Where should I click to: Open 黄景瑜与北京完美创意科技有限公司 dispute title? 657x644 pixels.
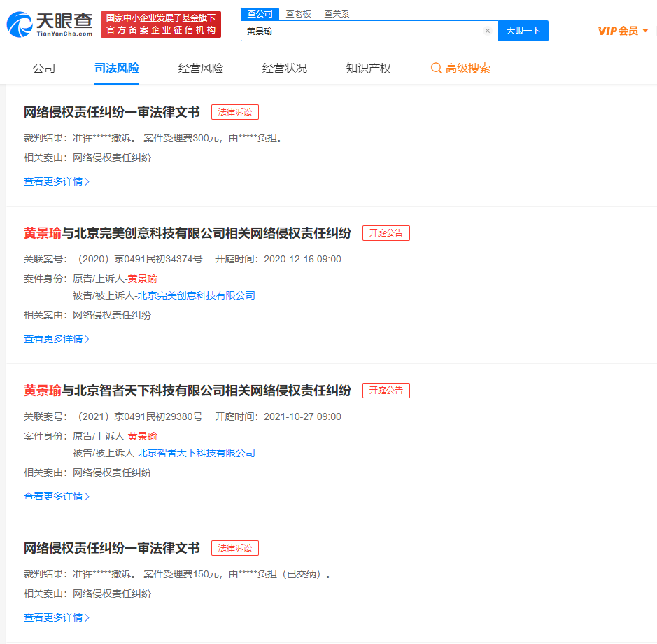click(188, 233)
